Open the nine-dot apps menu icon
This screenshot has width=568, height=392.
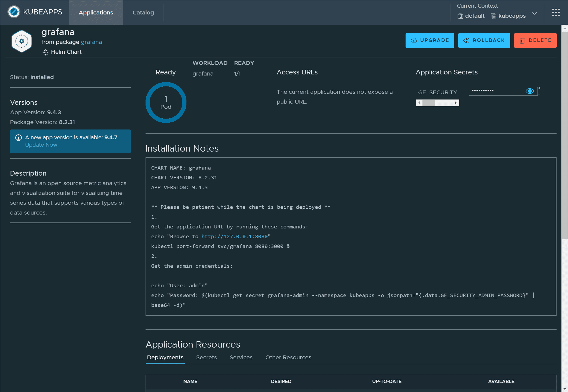coord(556,13)
